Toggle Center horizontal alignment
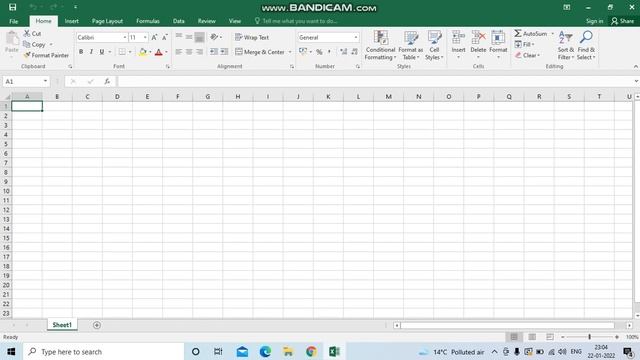Screen dimensions: 640x360 [189, 52]
